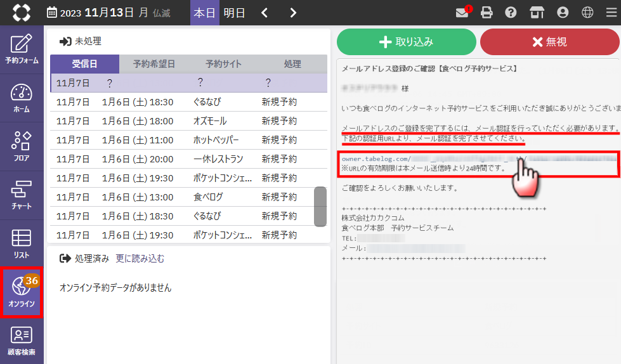This screenshot has width=621, height=364.
Task: Open the user account icon
Action: [x=562, y=13]
